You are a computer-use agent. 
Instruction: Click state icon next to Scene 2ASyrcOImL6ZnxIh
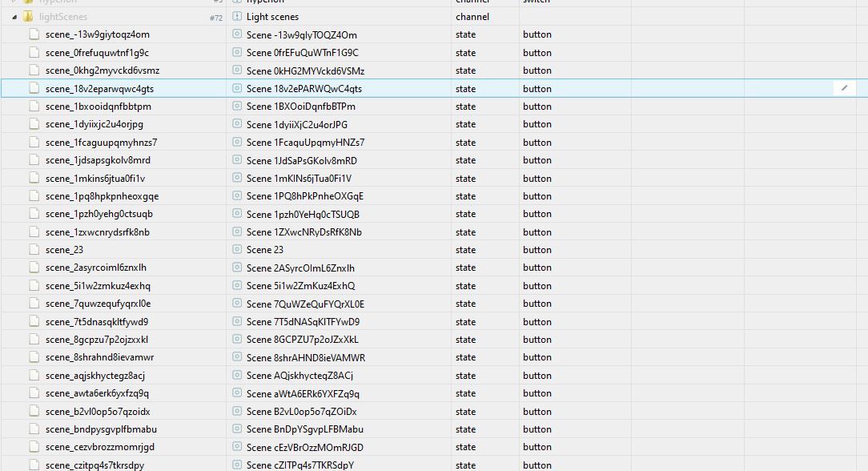[x=237, y=268]
